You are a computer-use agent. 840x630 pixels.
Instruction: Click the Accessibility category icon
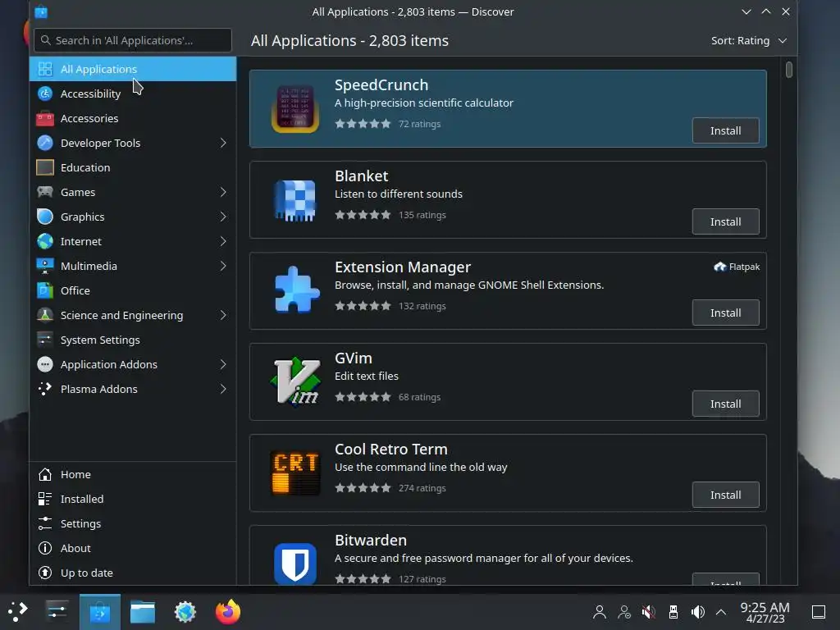tap(45, 94)
